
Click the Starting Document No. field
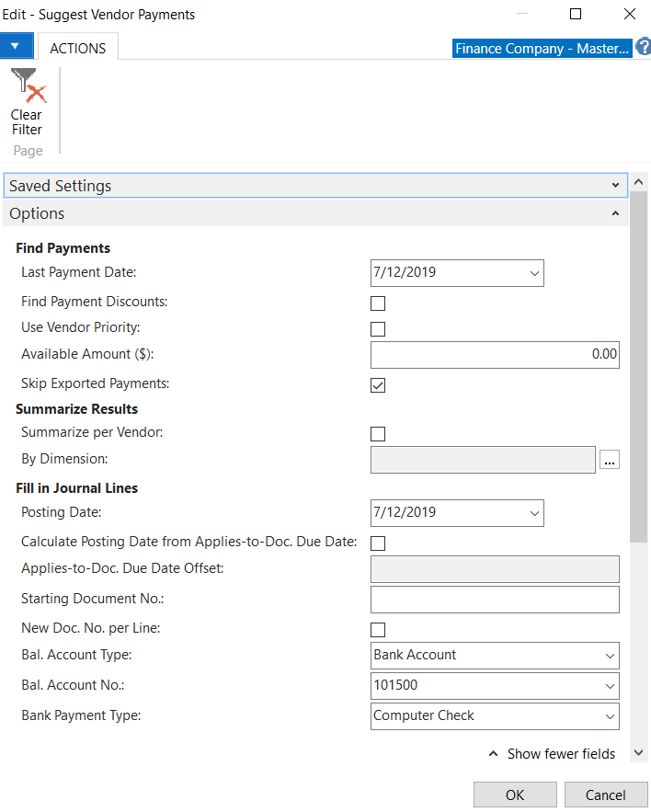tap(495, 600)
